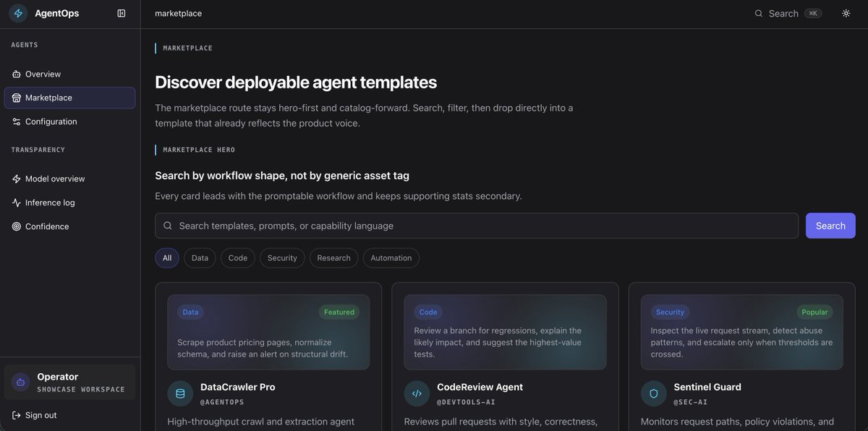Click the @SEC-AI author handle
868x431 pixels.
coord(691,402)
